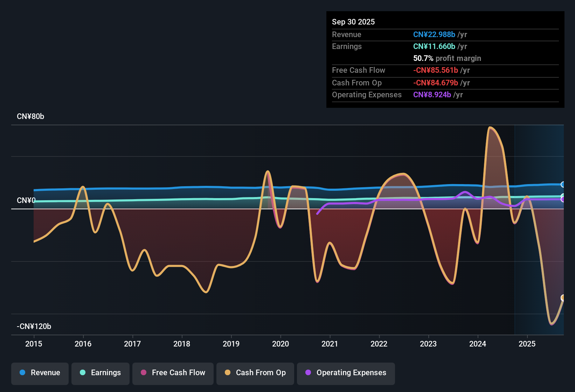Click the pink Free Cash Flow legend dot
Image resolution: width=575 pixels, height=392 pixels.
(x=143, y=373)
